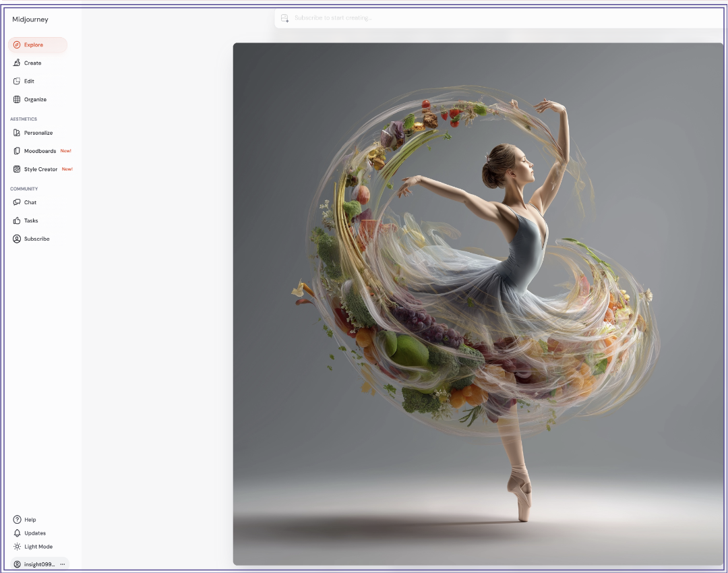This screenshot has height=573, width=728.
Task: Click the Chat bubble icon
Action: [17, 202]
